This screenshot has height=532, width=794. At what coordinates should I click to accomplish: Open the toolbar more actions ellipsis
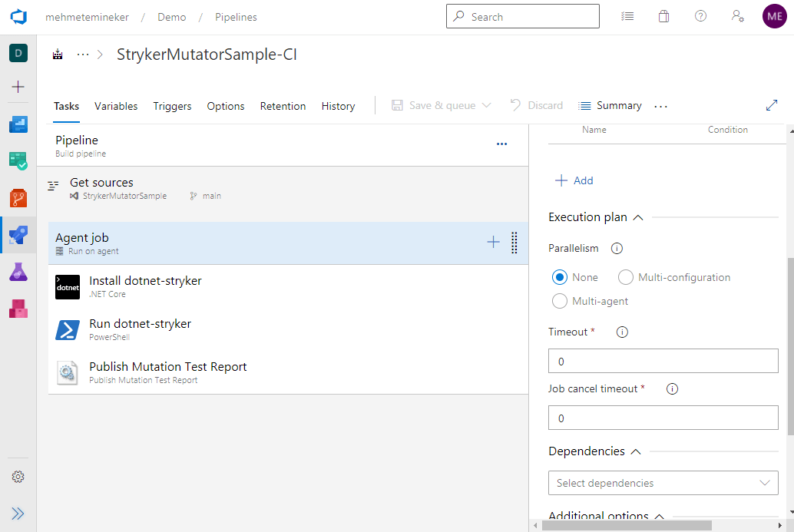[661, 106]
